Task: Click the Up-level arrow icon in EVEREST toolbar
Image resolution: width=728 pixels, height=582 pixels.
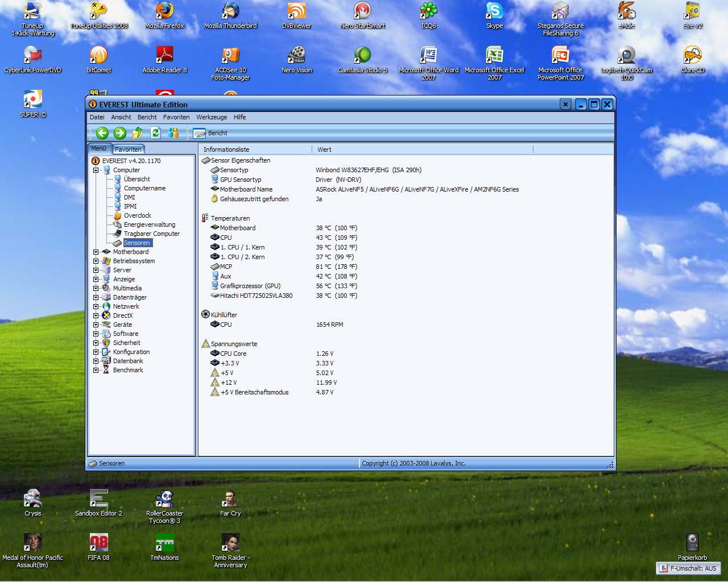Action: (138, 133)
